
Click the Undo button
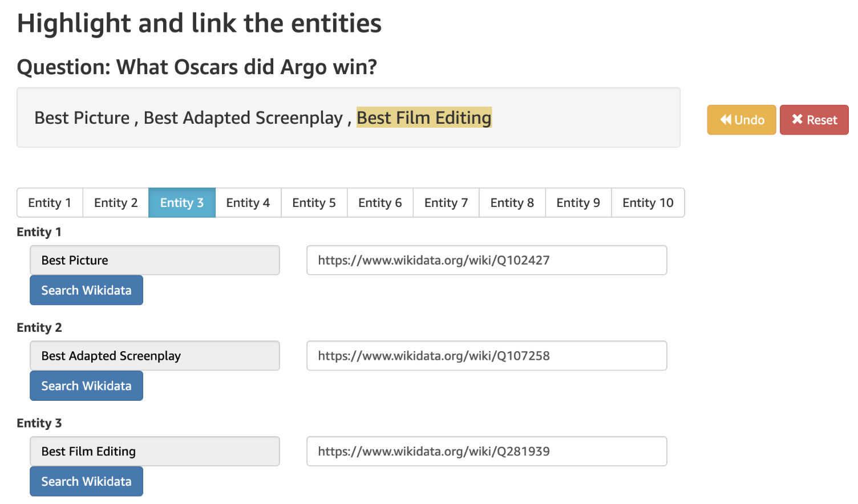tap(741, 120)
